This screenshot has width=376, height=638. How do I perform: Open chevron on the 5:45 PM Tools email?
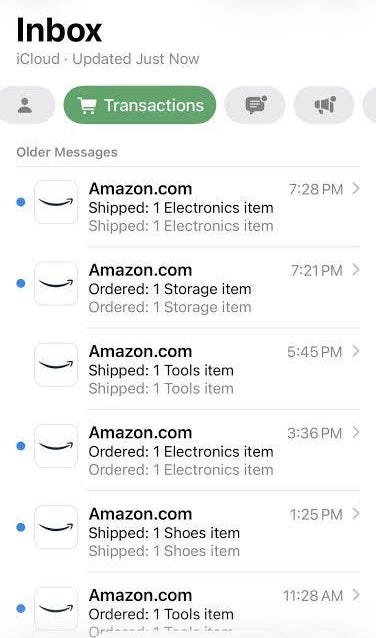[356, 351]
